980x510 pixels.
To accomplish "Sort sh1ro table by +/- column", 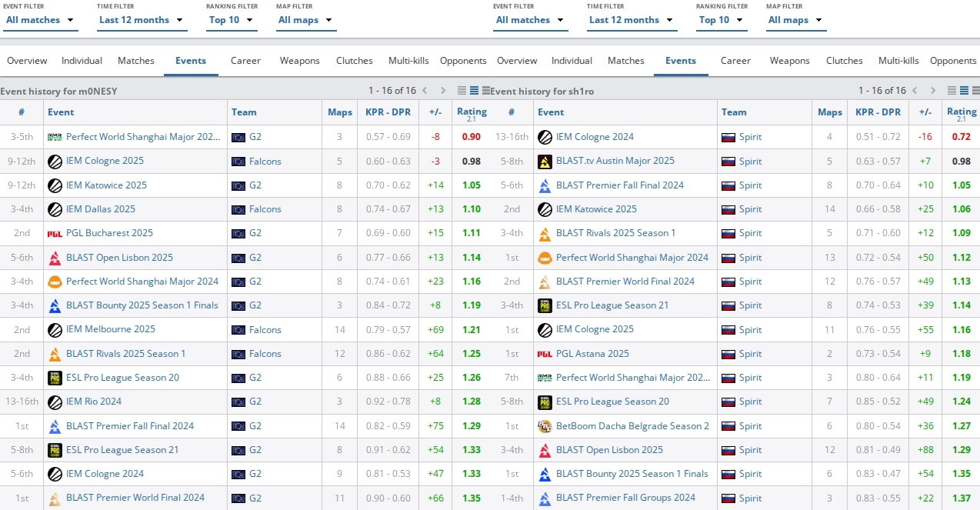I will pyautogui.click(x=925, y=112).
